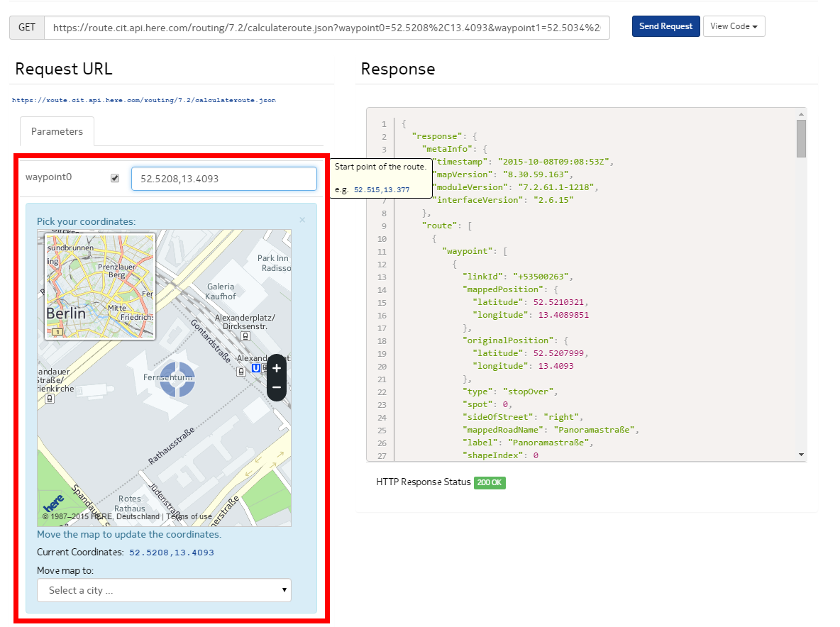
Task: Open the Select a city dropdown
Action: pos(164,590)
